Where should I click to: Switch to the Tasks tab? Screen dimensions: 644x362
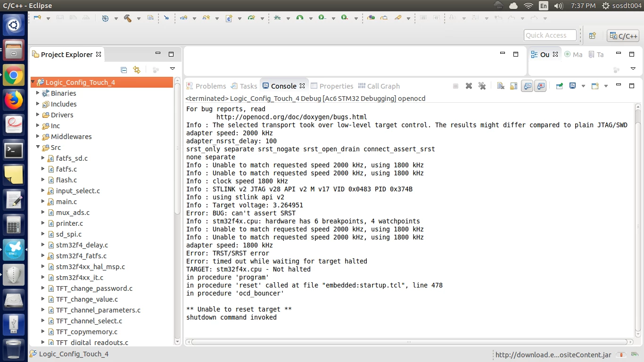coord(244,86)
